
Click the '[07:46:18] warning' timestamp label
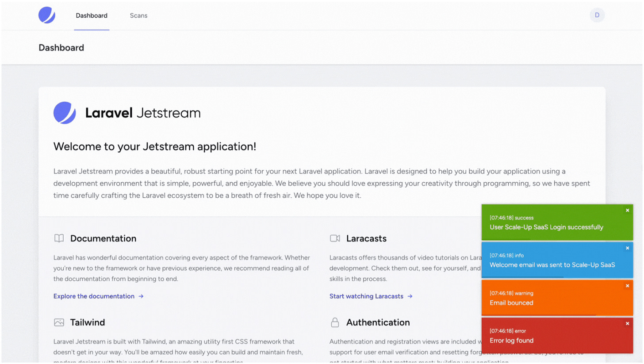[511, 293]
